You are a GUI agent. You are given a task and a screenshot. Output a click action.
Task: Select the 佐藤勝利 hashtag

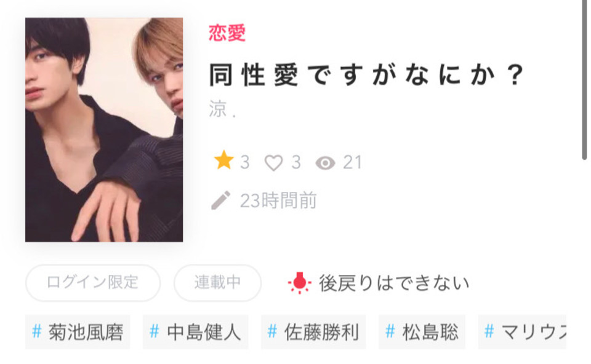click(313, 332)
